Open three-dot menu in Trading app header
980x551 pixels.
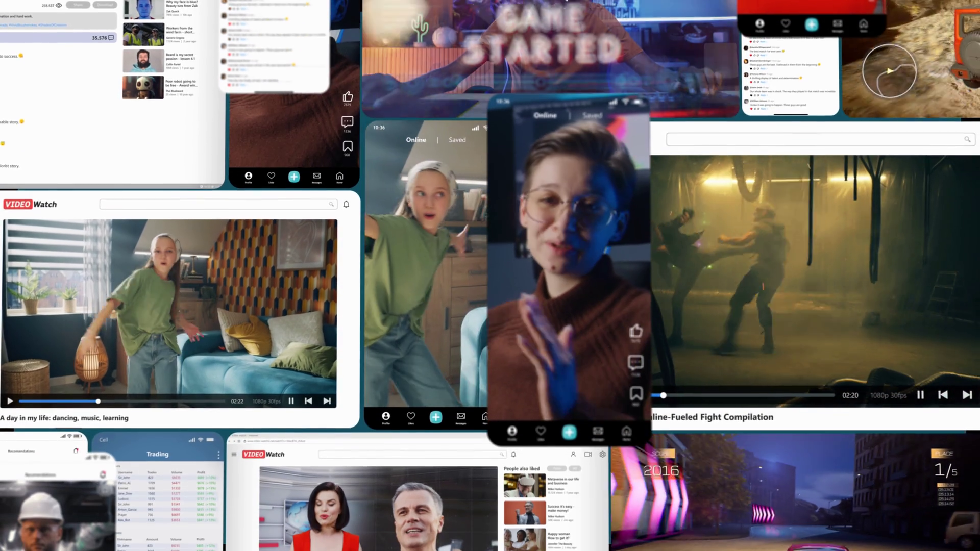click(x=218, y=454)
